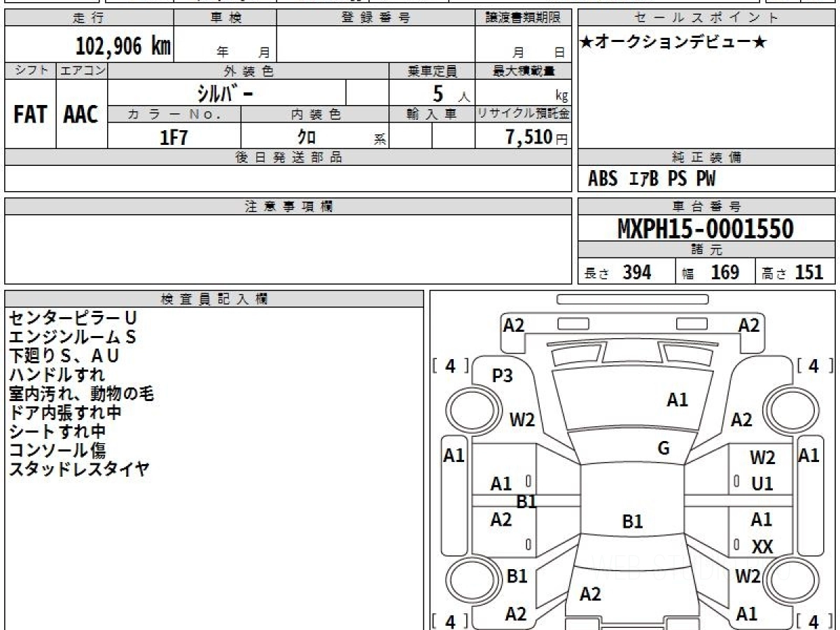The height and width of the screenshot is (630, 840).
Task: Select the P3 damage mark on the diagram
Action: (503, 376)
